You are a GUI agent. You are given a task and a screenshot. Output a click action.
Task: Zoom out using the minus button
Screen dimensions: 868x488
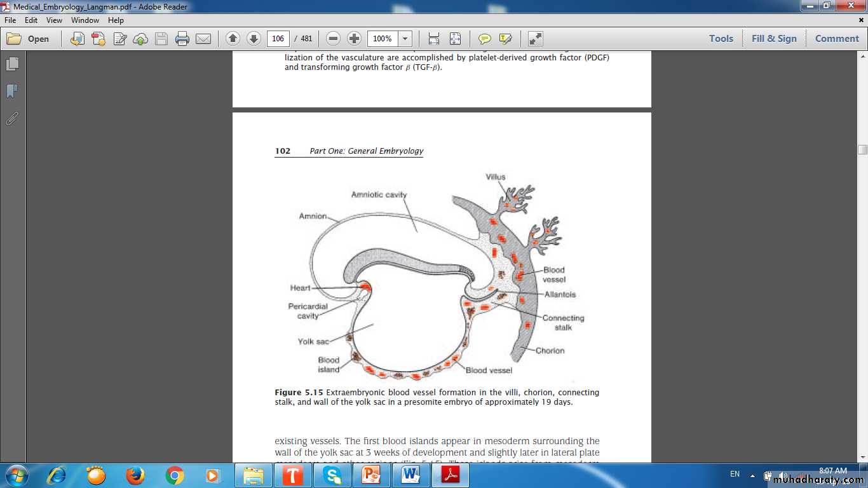pos(333,39)
